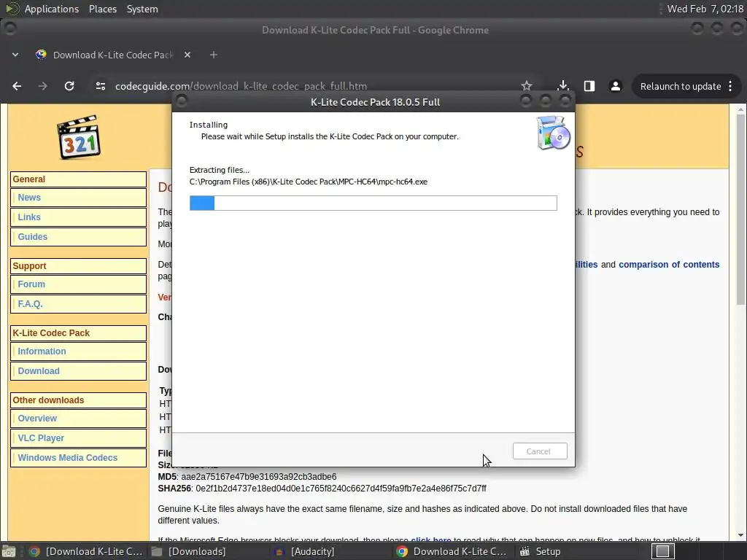Viewport: 747px width, 560px height.
Task: Click the Other downloads sidebar heading
Action: [48, 400]
